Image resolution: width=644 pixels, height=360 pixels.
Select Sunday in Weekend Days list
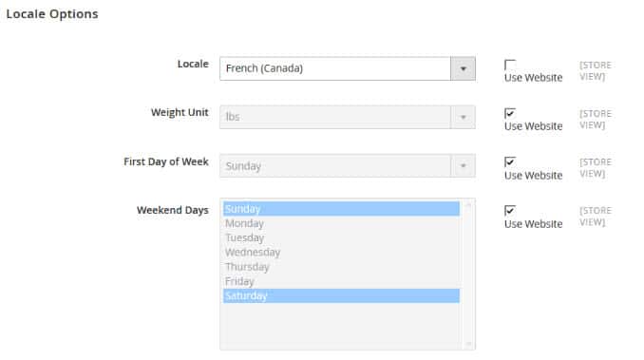click(341, 209)
